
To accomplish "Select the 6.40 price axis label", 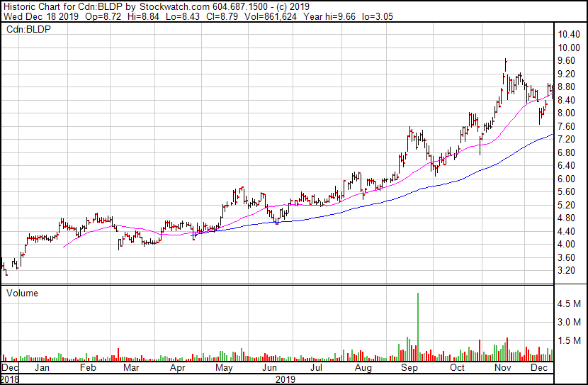I will pyautogui.click(x=566, y=165).
